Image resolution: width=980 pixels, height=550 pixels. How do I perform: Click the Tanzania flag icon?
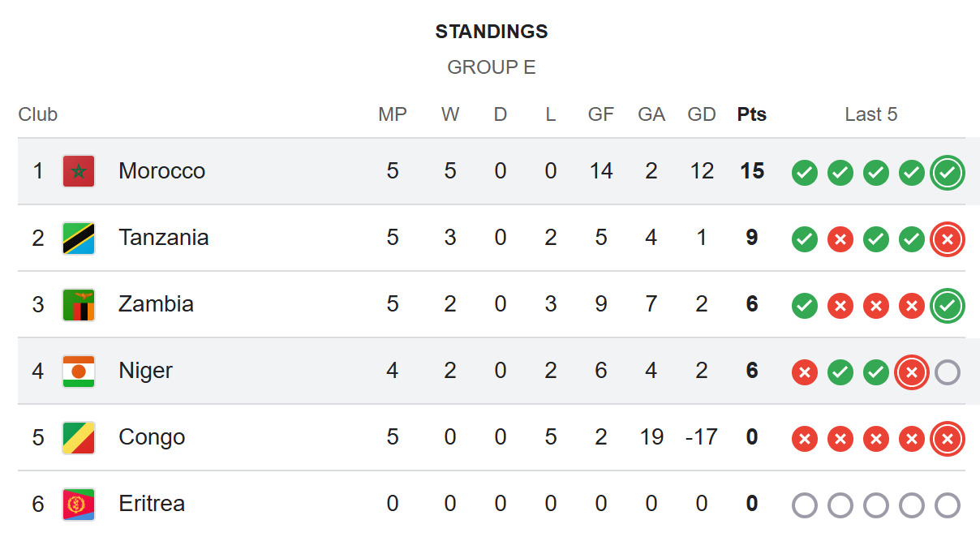(79, 238)
